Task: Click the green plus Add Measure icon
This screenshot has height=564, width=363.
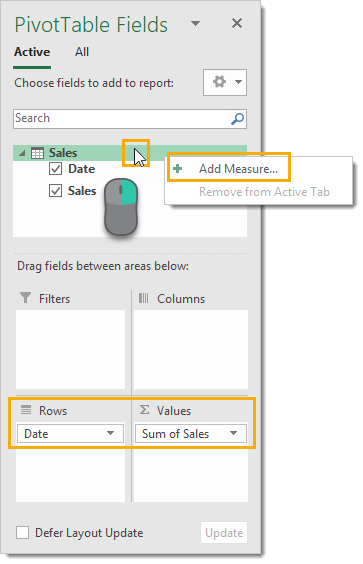Action: (177, 168)
